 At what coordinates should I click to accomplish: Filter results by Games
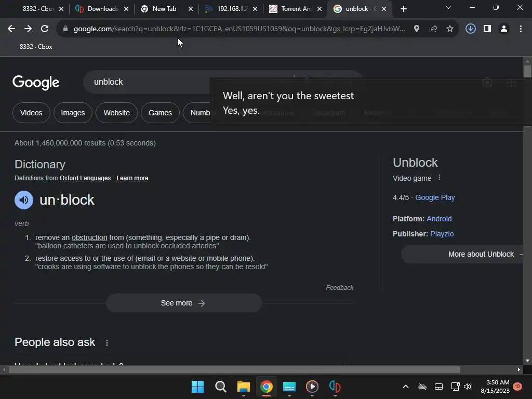(x=160, y=113)
